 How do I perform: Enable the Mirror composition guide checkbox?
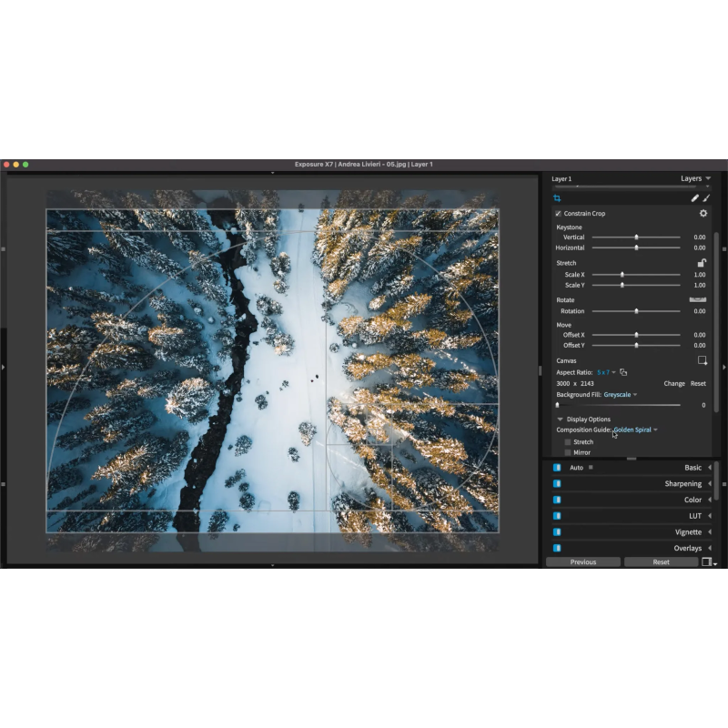(568, 452)
